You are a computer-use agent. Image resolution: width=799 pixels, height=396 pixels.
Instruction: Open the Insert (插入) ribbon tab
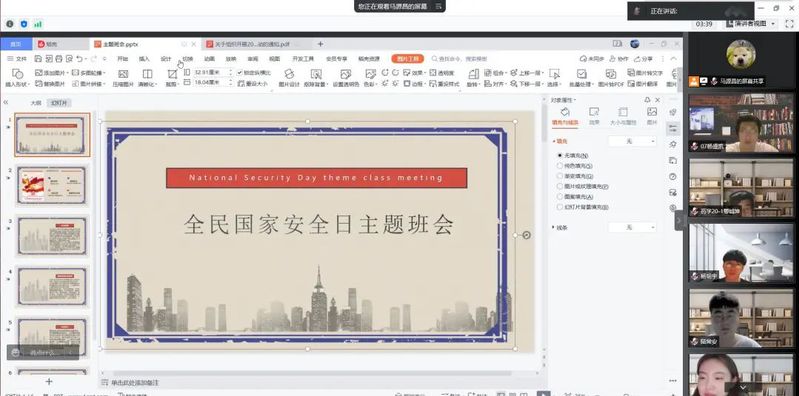144,59
